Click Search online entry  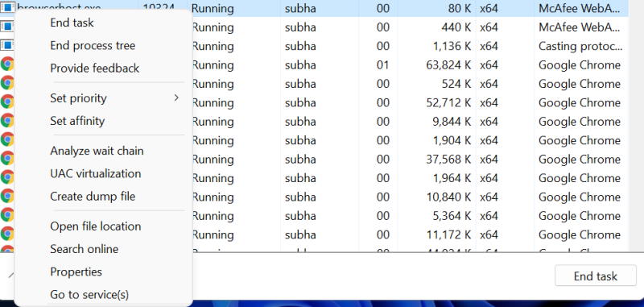point(85,249)
